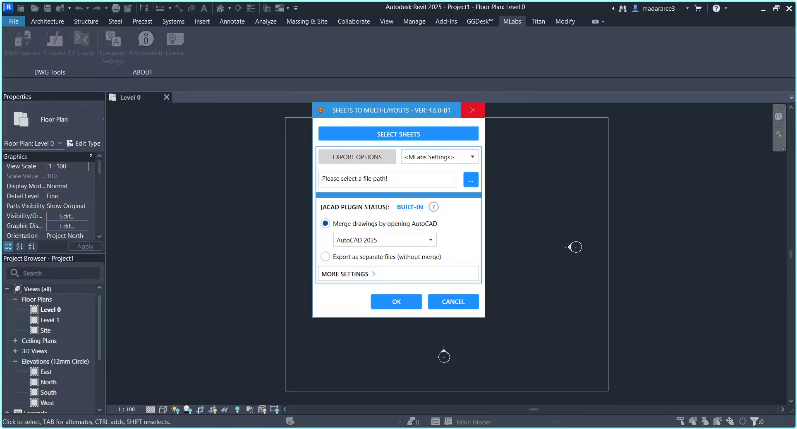Open the Information ribbon icon

tap(145, 39)
